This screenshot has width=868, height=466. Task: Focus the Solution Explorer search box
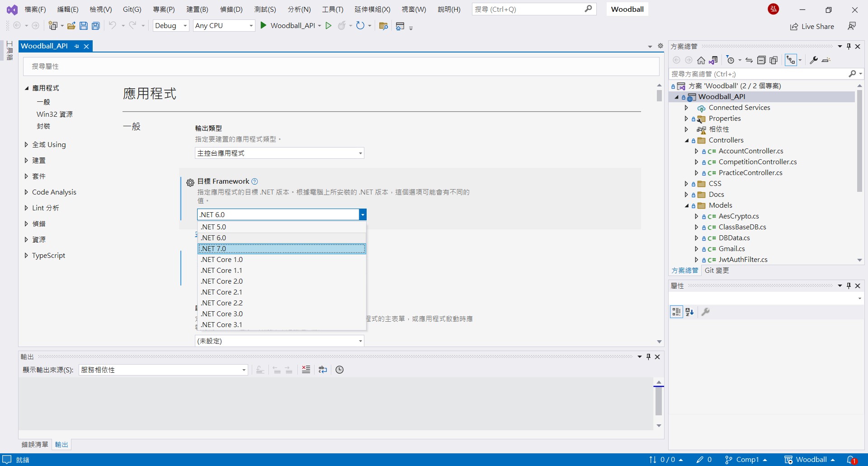pyautogui.click(x=759, y=74)
